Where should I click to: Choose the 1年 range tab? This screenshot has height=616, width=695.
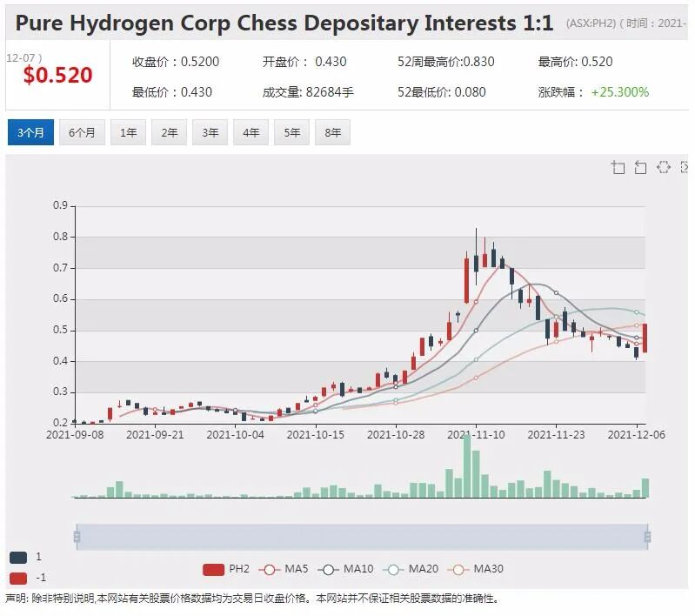click(128, 132)
